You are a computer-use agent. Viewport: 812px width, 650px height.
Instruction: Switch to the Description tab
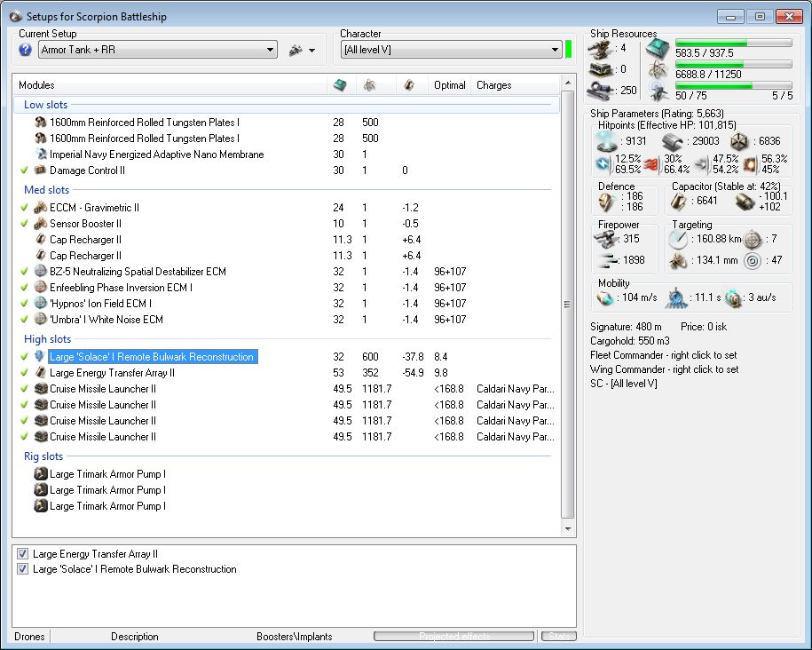[x=135, y=636]
